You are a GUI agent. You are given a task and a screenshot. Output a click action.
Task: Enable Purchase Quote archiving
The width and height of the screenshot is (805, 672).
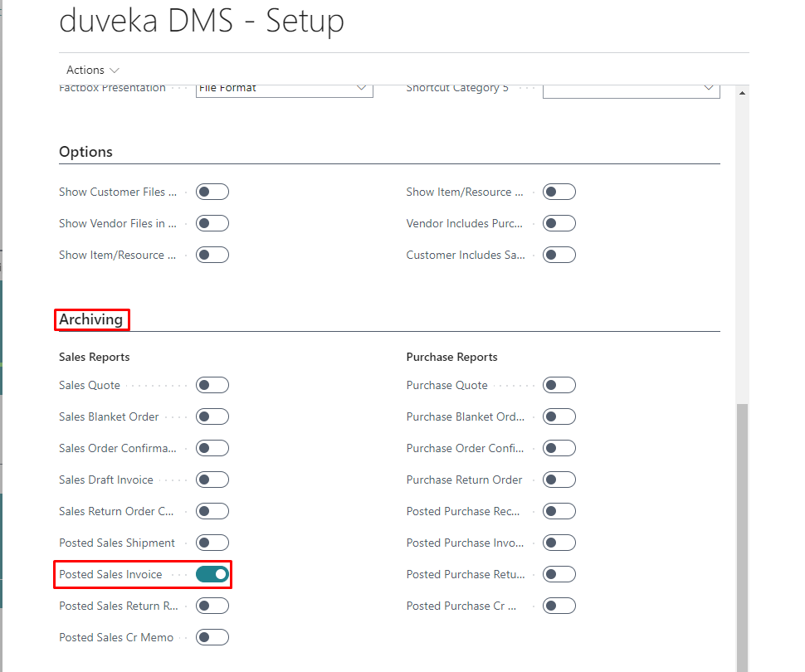tap(559, 385)
